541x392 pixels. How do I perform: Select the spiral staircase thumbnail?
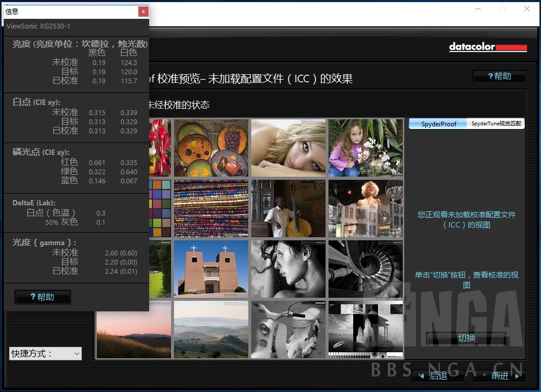click(365, 269)
